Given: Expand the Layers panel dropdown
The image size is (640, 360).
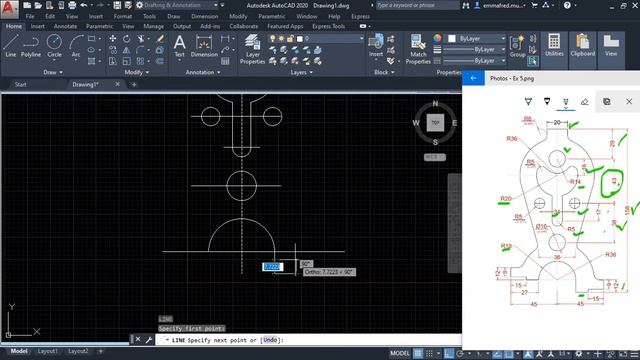Looking at the screenshot, I should (302, 72).
